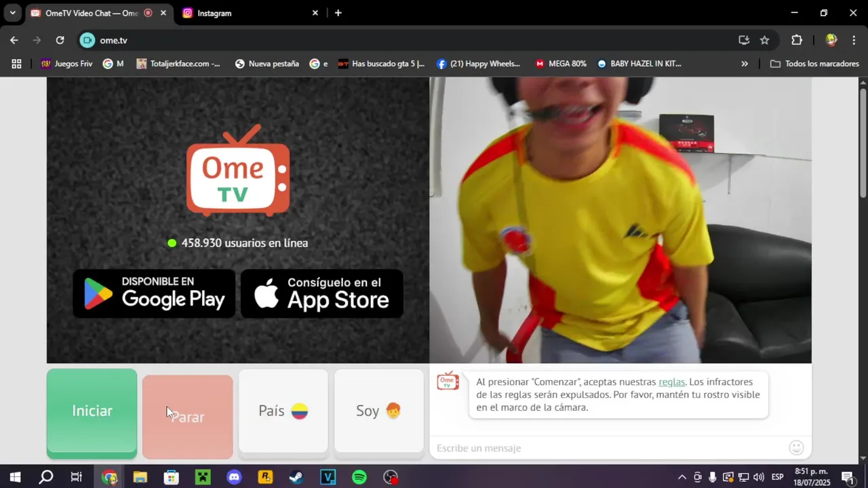Open Microsoft Store from the taskbar
This screenshot has height=488, width=868.
[x=171, y=477]
